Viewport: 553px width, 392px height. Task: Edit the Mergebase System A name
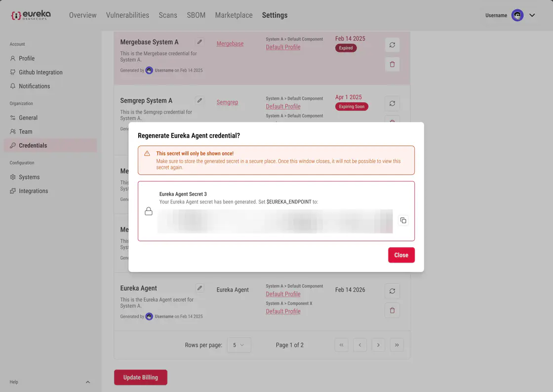[x=199, y=42]
